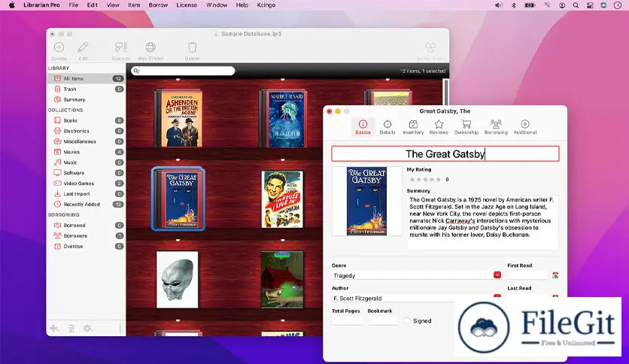Viewport: 629px width, 364px height.
Task: Switch to the Inventory tab
Action: (x=413, y=127)
